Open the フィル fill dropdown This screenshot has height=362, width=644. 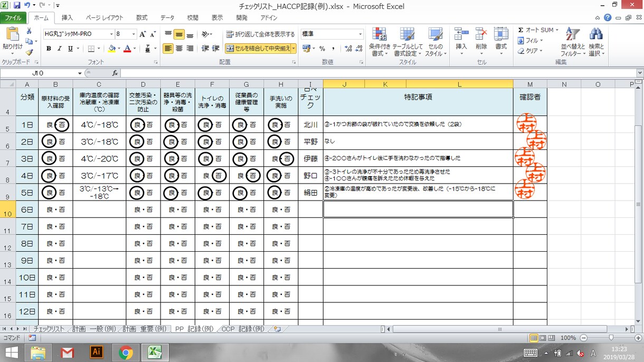(531, 41)
